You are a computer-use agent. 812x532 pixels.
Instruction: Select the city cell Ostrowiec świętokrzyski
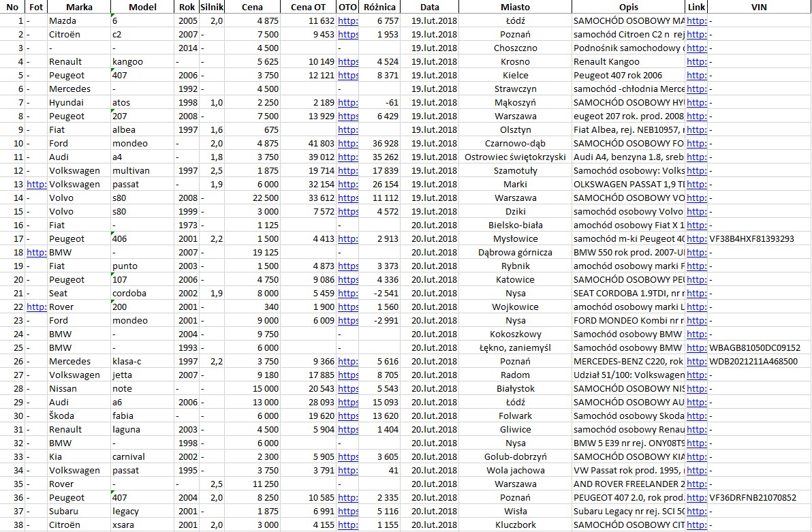coord(515,157)
